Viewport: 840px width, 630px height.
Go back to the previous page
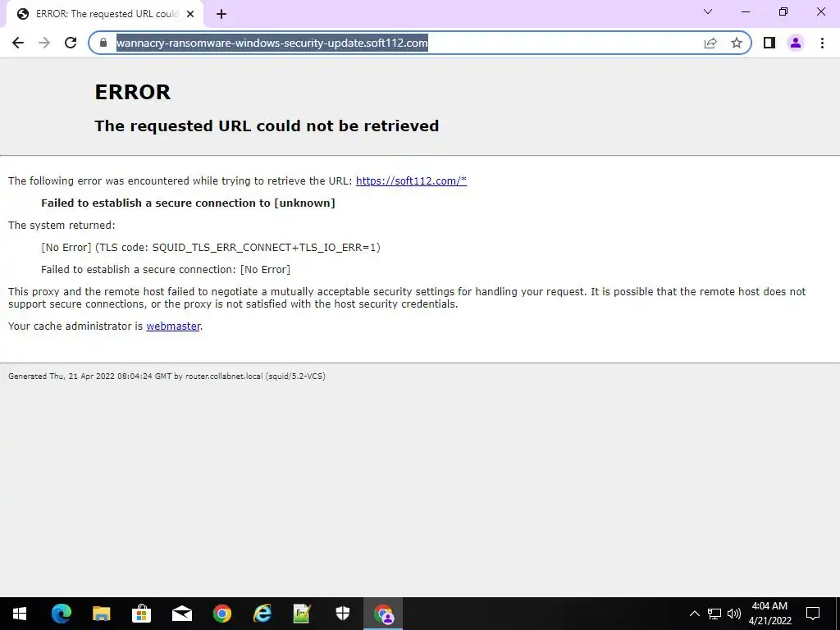tap(18, 43)
